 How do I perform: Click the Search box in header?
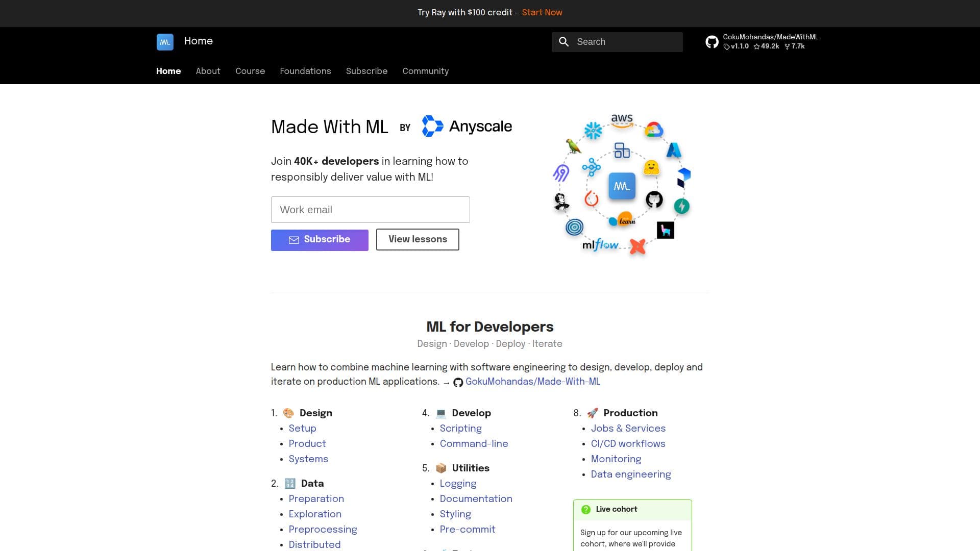(x=617, y=42)
